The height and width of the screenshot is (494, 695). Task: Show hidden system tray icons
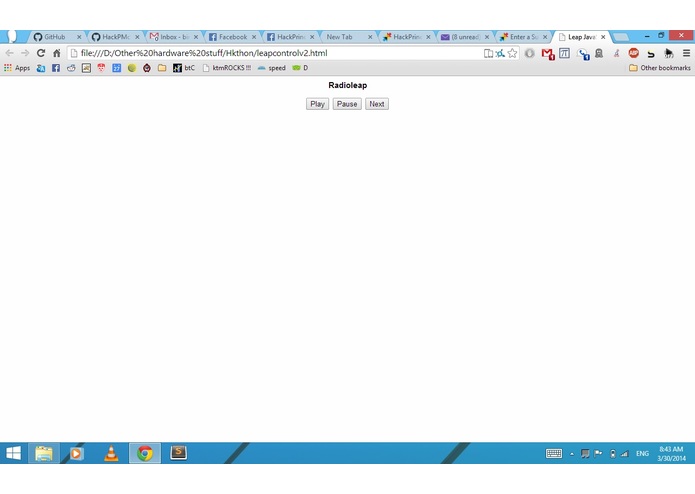pos(572,454)
